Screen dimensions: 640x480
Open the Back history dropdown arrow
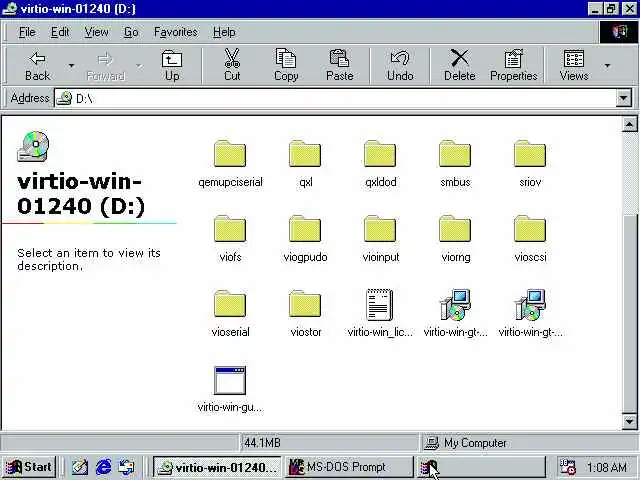[x=71, y=66]
